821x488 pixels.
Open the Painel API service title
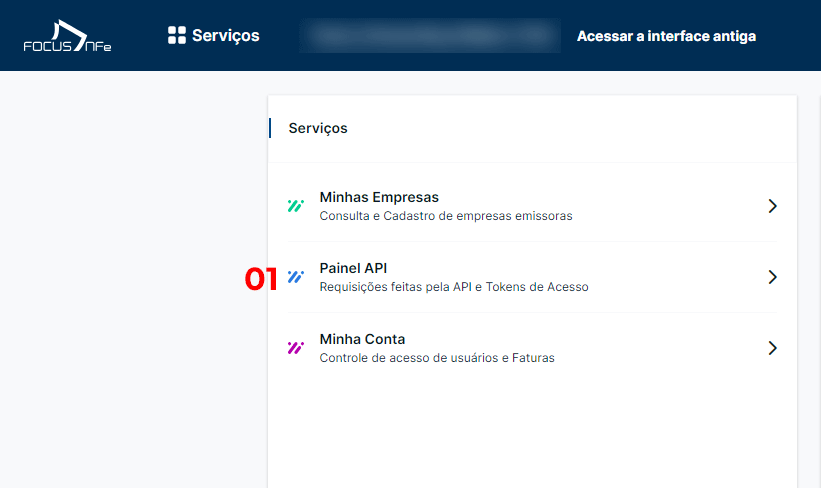(353, 268)
